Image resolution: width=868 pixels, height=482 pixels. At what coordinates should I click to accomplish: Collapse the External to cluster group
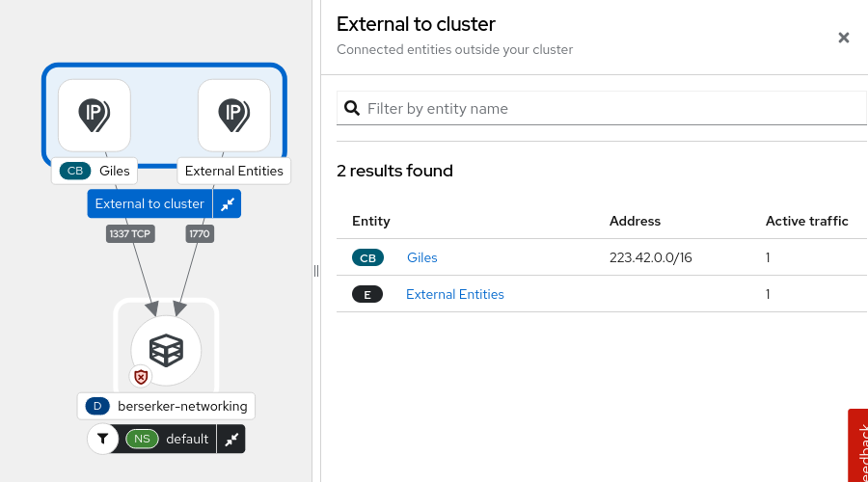tap(228, 203)
